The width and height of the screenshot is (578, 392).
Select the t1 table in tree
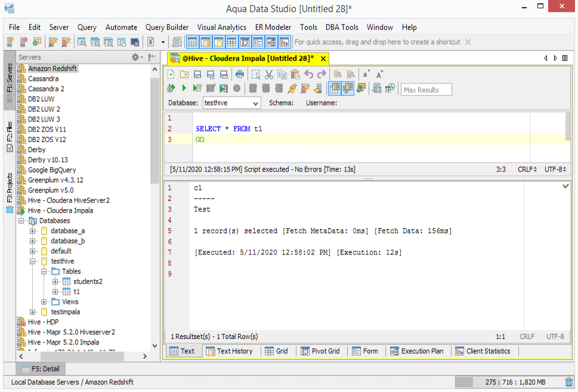(x=76, y=292)
